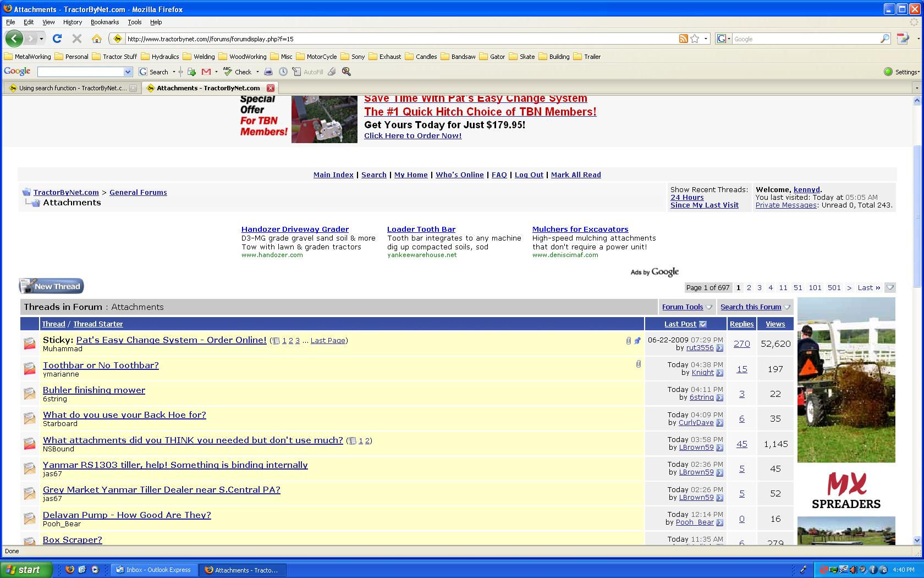This screenshot has height=578, width=924.
Task: Switch to Using search function tab
Action: point(71,88)
